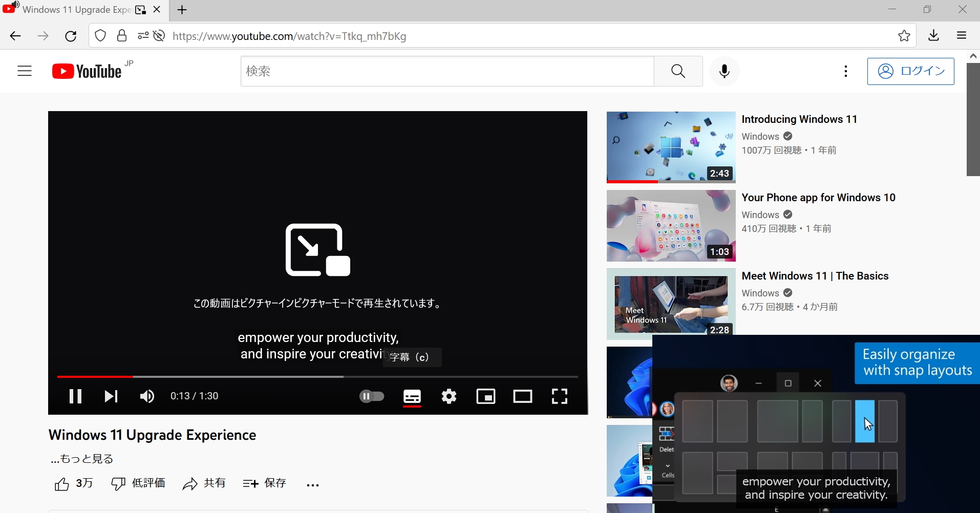Screen dimensions: 980x513
Task: Activate miniplayer mode
Action: [x=486, y=396]
